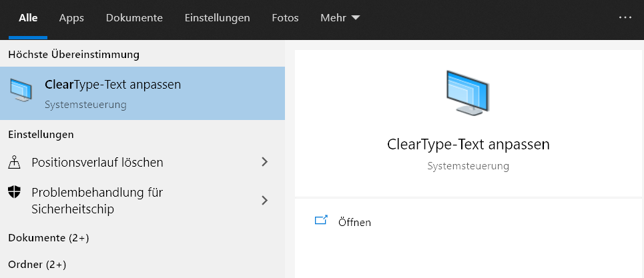Image resolution: width=644 pixels, height=278 pixels.
Task: Expand chevron next to Problembehandlung für Sicherheitschip
Action: point(265,200)
